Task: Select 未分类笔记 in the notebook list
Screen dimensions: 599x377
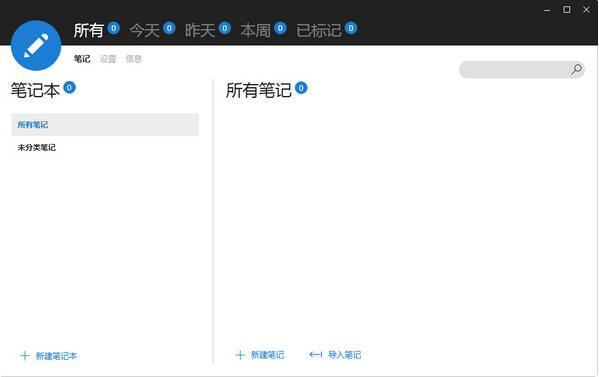Action: [x=105, y=147]
